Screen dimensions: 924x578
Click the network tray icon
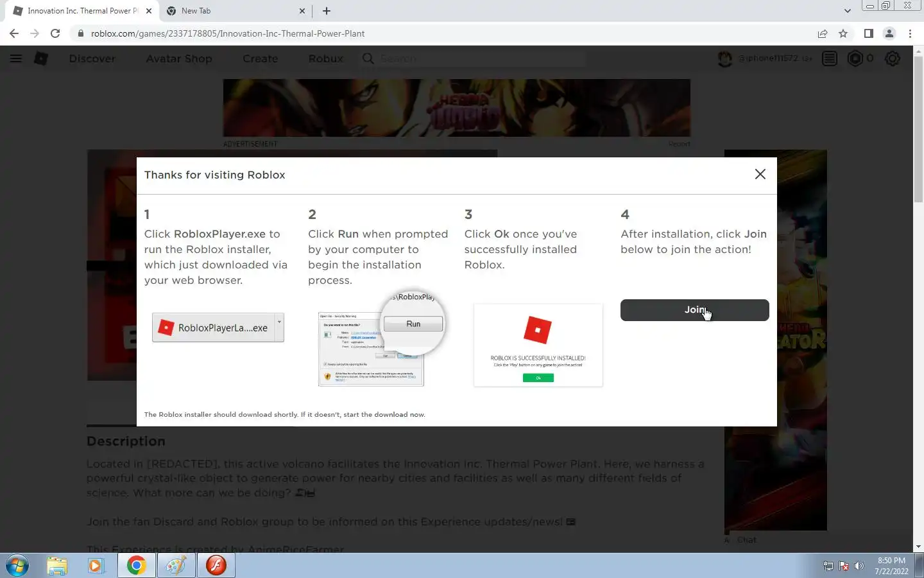pyautogui.click(x=828, y=566)
